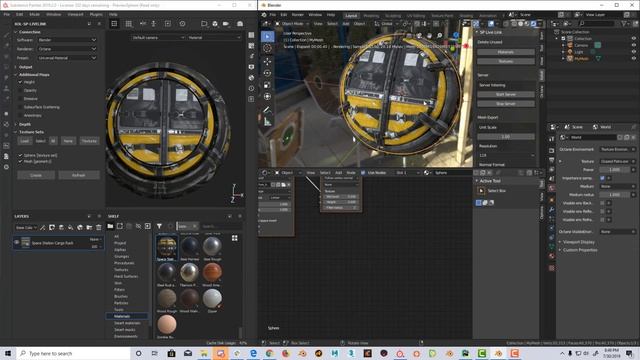Select the Move tool in Blender toolbar
The height and width of the screenshot is (360, 640).
[x=267, y=62]
